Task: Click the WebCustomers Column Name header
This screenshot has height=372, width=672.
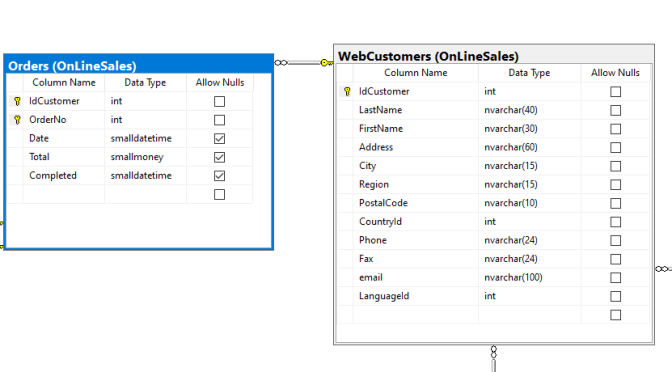Action: pyautogui.click(x=416, y=73)
